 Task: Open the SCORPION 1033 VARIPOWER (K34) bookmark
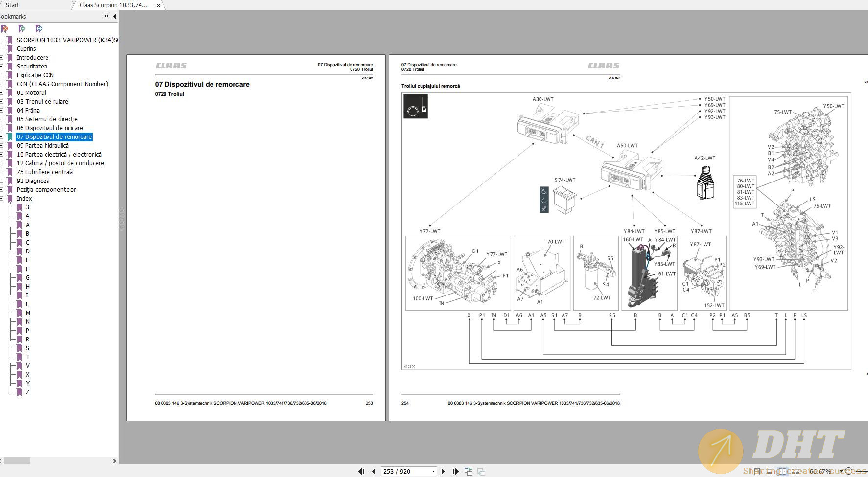click(x=67, y=40)
